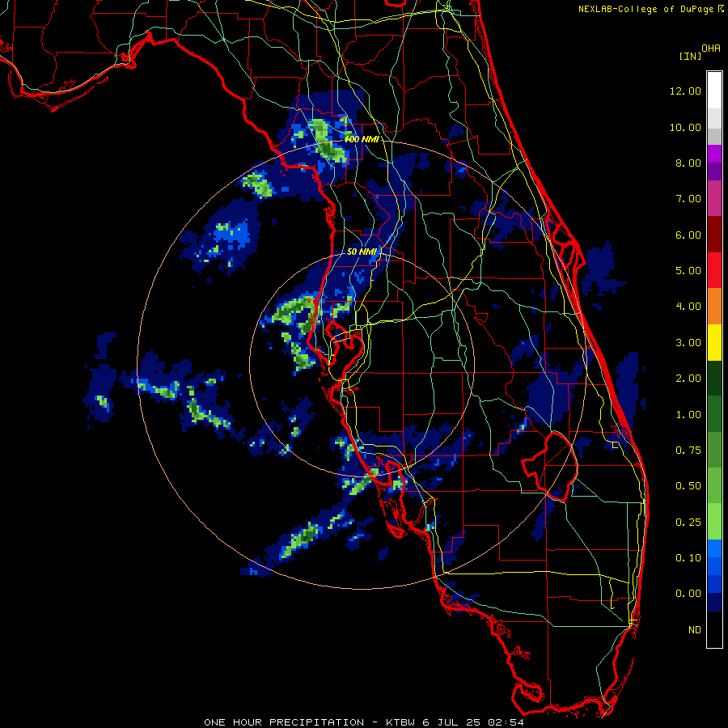Pick the bright red swatch in the color scale
Image resolution: width=728 pixels, height=728 pixels.
click(x=714, y=271)
